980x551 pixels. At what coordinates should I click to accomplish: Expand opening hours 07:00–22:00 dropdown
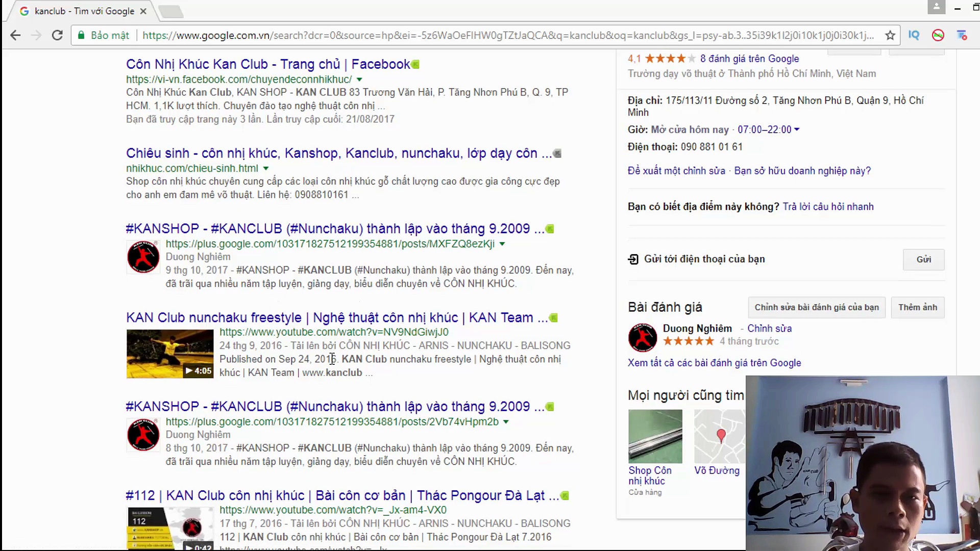797,130
